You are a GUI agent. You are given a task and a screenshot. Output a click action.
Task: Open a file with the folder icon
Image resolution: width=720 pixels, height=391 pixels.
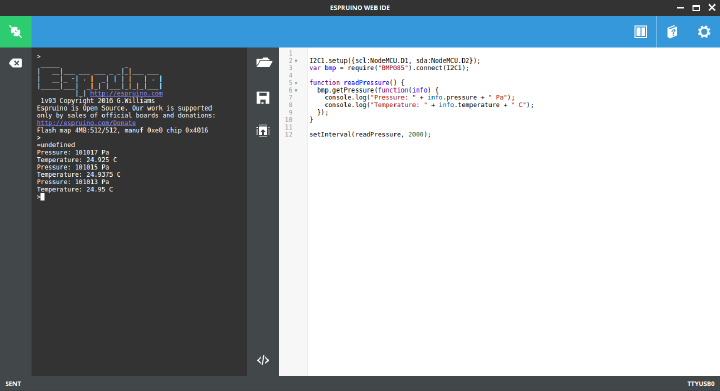click(264, 62)
